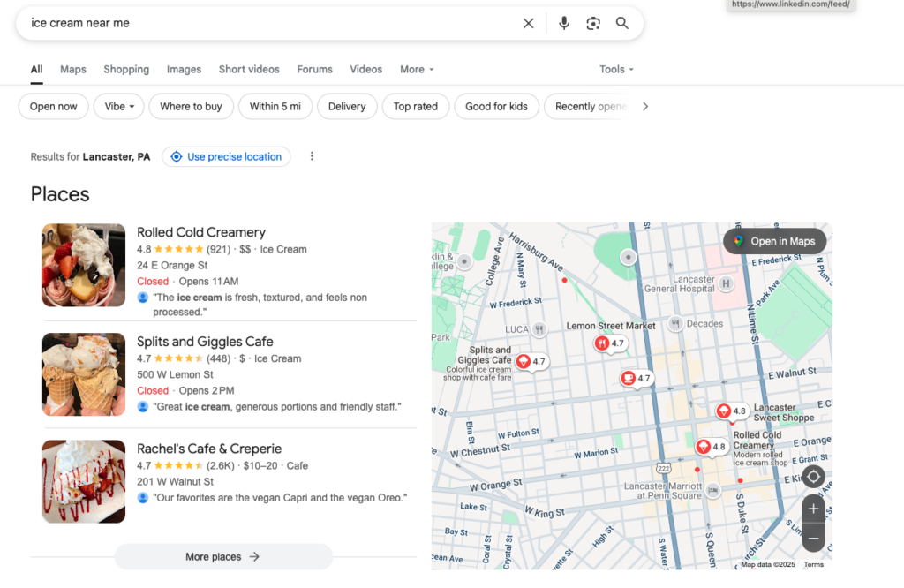Viewport: 904px width, 588px height.
Task: Click Lancaster Sweet Shoppe 4.8 map pin
Action: pyautogui.click(x=732, y=411)
